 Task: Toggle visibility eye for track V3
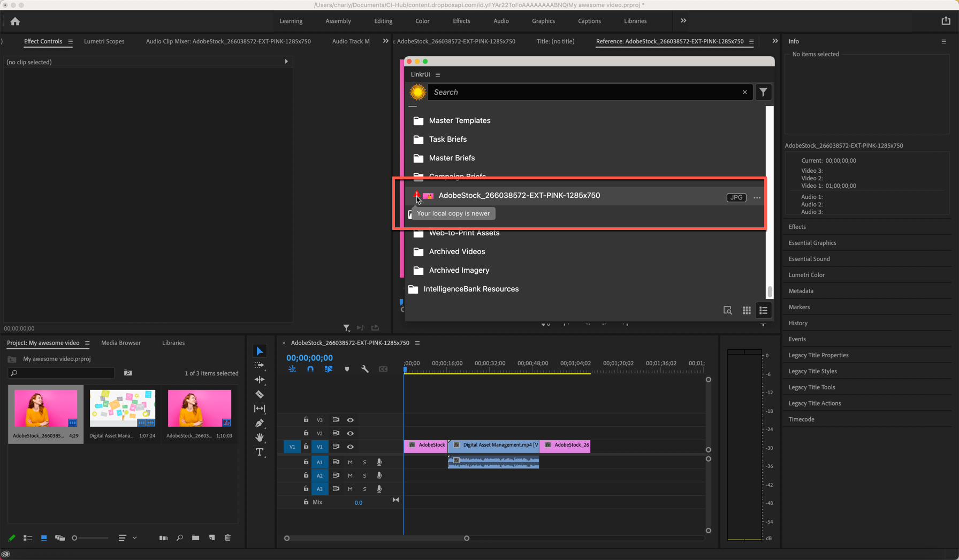click(351, 420)
